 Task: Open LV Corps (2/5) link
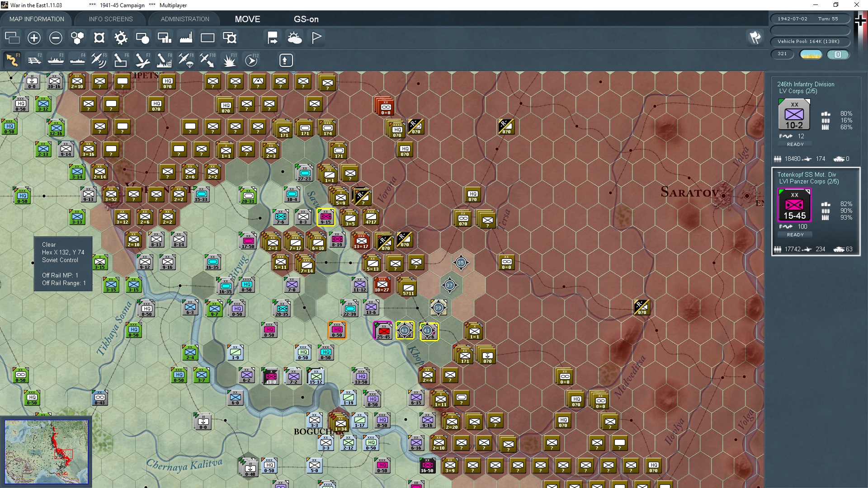(798, 91)
